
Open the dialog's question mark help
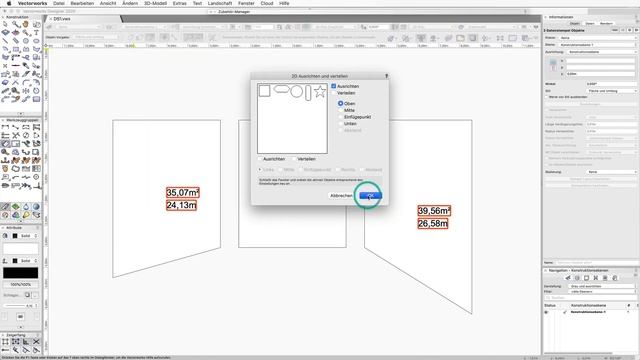coord(386,76)
